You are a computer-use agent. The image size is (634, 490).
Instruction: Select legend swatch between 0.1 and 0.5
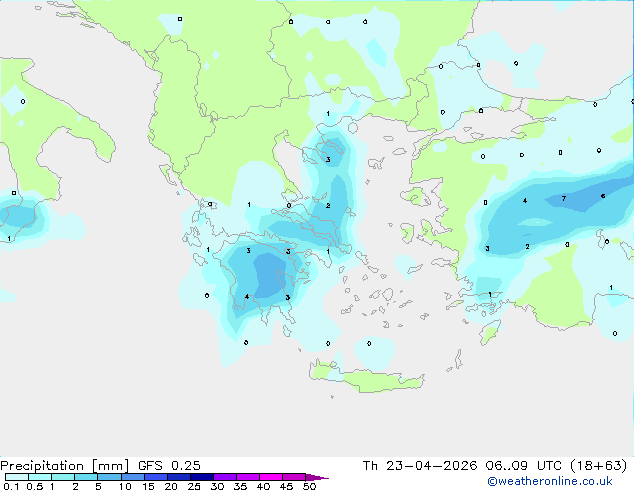(17, 477)
